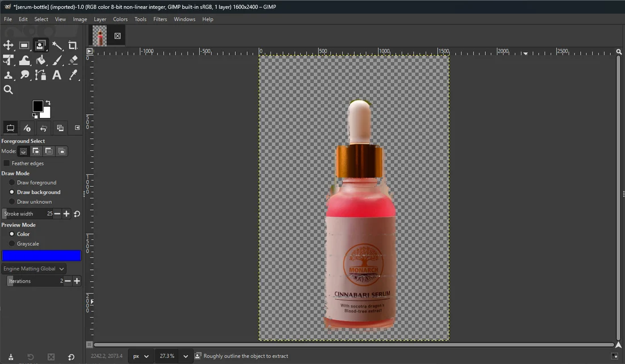
Task: Click the blue preview mask color swatch
Action: 41,256
